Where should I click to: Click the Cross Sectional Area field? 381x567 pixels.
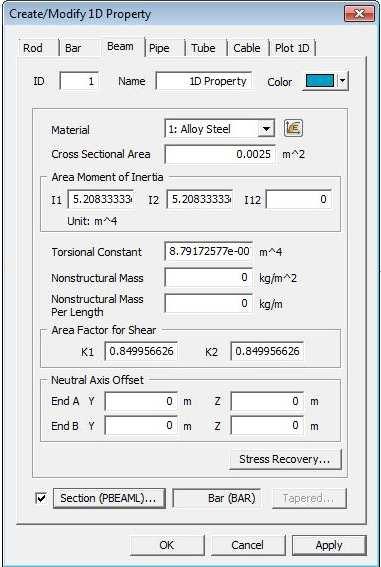(x=220, y=154)
